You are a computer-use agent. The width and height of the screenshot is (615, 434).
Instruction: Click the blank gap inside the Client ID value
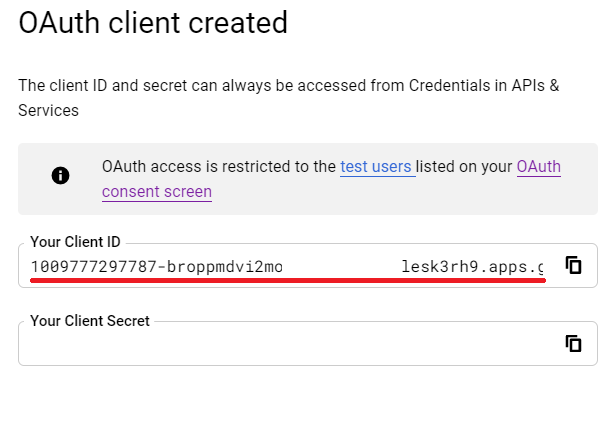pyautogui.click(x=342, y=267)
